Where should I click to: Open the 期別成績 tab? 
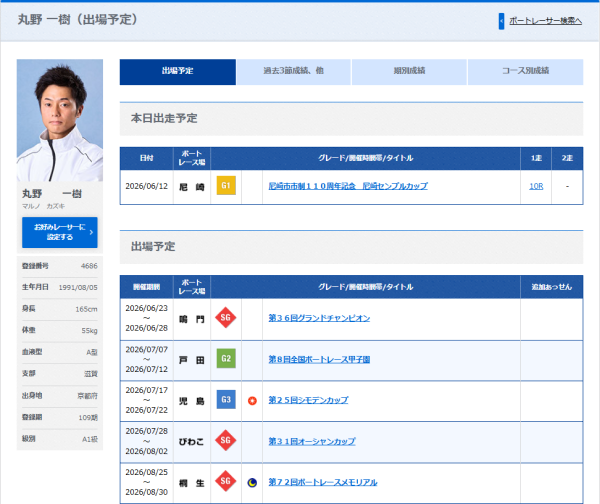(409, 72)
